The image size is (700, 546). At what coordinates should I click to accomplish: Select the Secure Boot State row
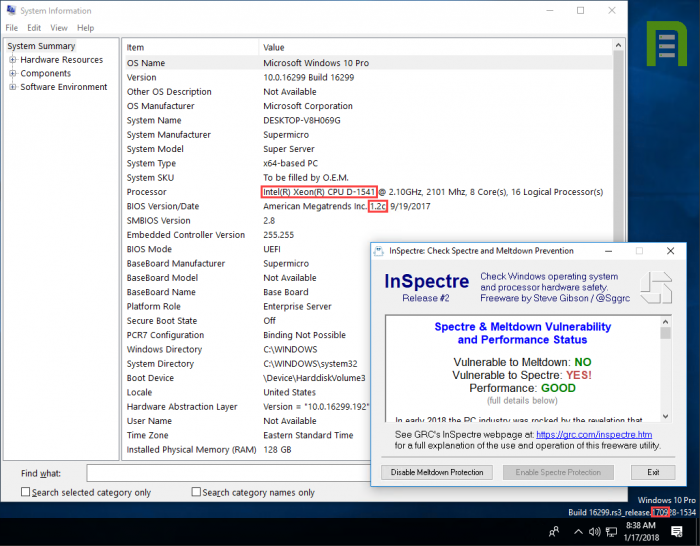[246, 321]
